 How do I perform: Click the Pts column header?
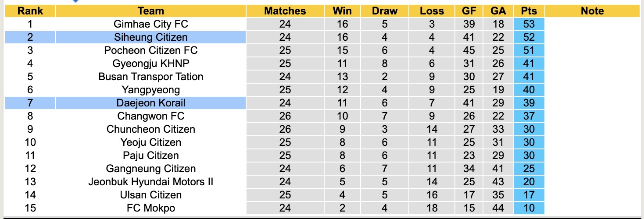(x=529, y=11)
